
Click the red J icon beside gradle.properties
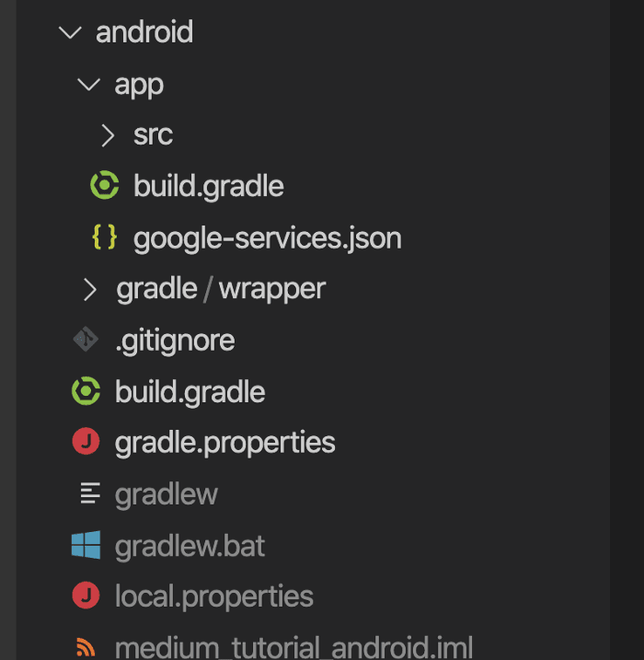pyautogui.click(x=86, y=442)
